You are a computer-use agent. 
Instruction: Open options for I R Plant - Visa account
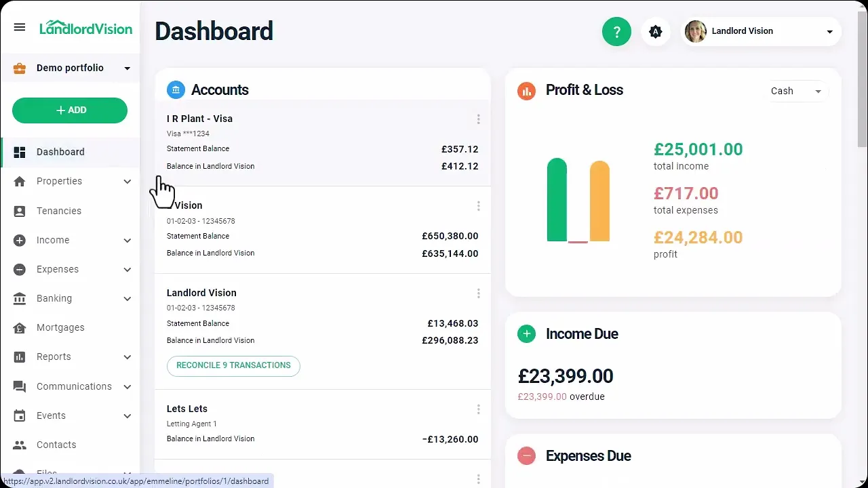(x=478, y=119)
